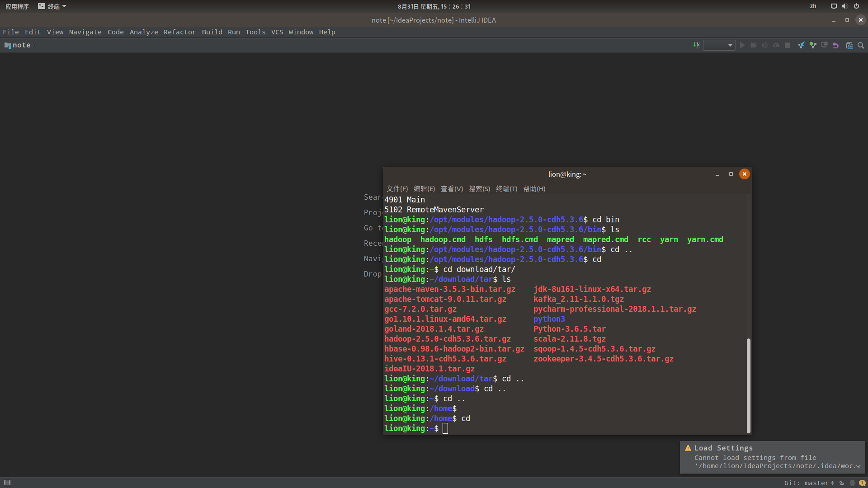This screenshot has height=488, width=868.
Task: Open the 查看(V) menu in terminal
Action: click(x=452, y=189)
